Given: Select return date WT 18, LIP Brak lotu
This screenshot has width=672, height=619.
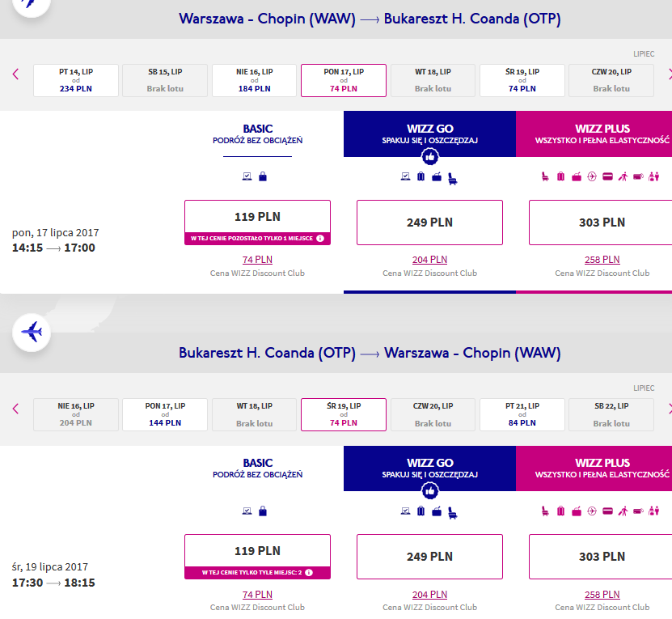Looking at the screenshot, I should click(254, 414).
